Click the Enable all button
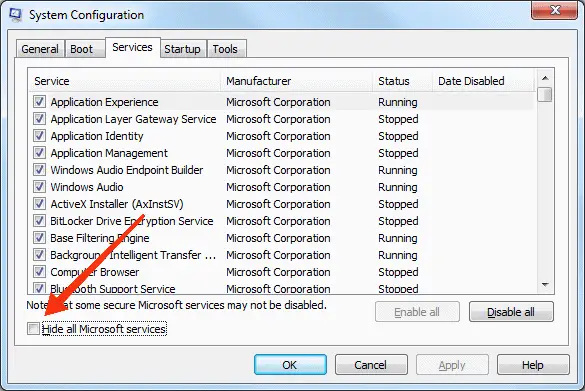The height and width of the screenshot is (391, 585). (x=417, y=312)
